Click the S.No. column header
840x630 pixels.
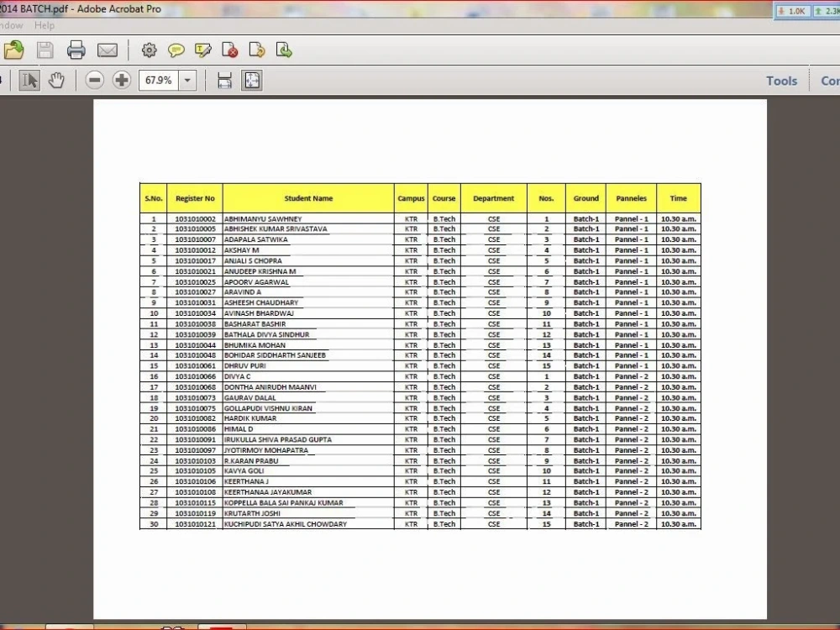[154, 198]
